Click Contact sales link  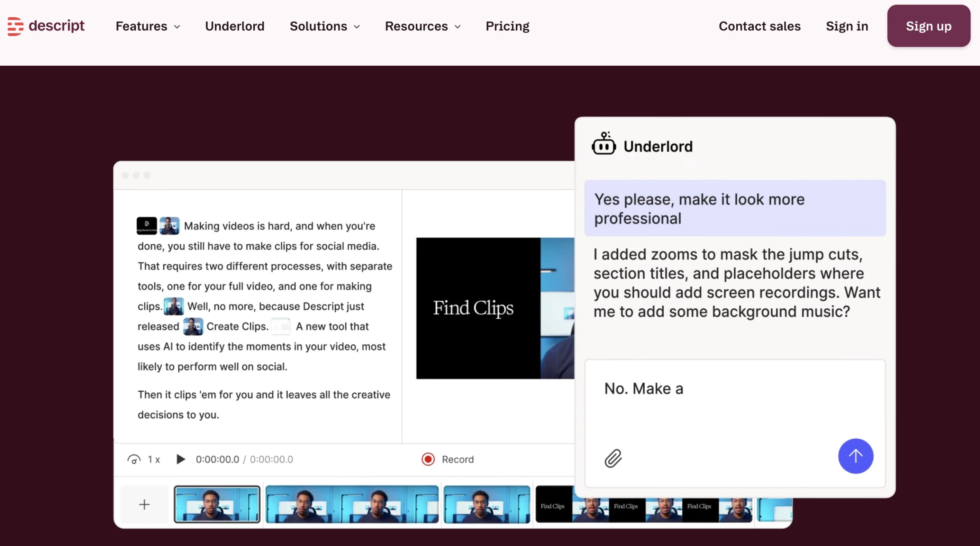759,26
